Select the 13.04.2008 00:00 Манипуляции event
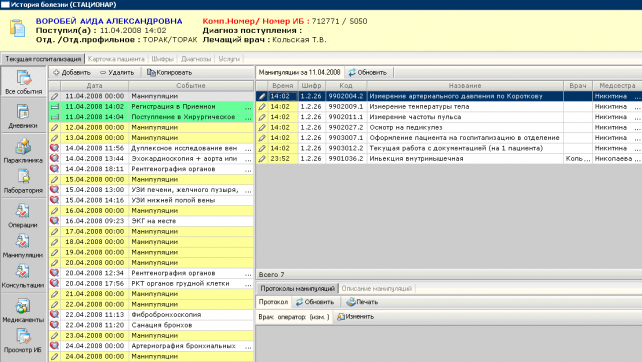This screenshot has height=362, width=642. [x=151, y=138]
